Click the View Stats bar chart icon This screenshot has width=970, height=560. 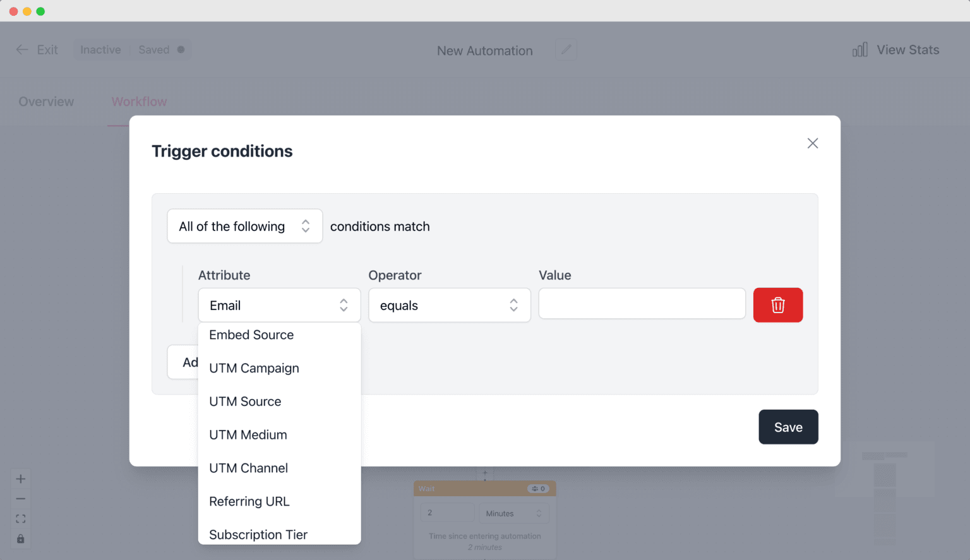859,50
